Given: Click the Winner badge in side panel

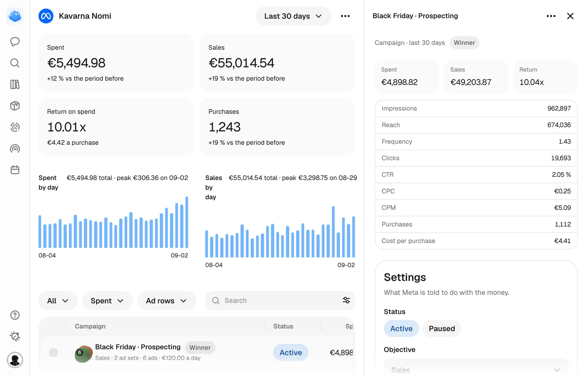Looking at the screenshot, I should click(x=464, y=43).
